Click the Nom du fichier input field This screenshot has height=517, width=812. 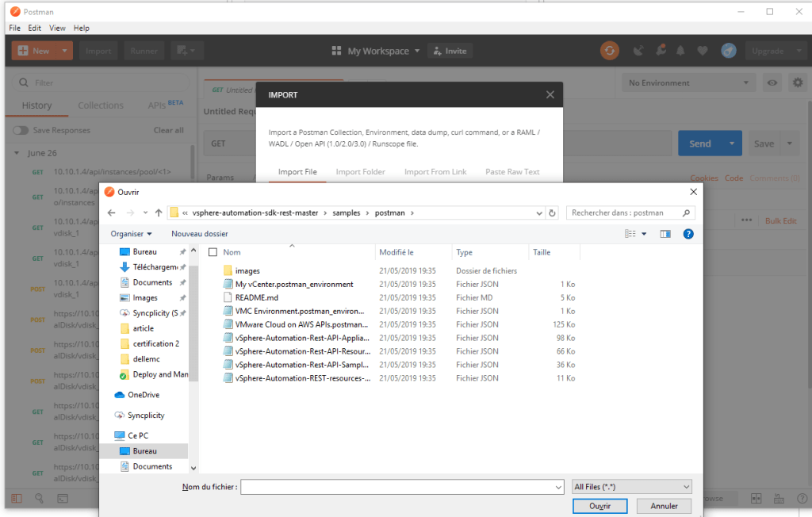coord(401,486)
